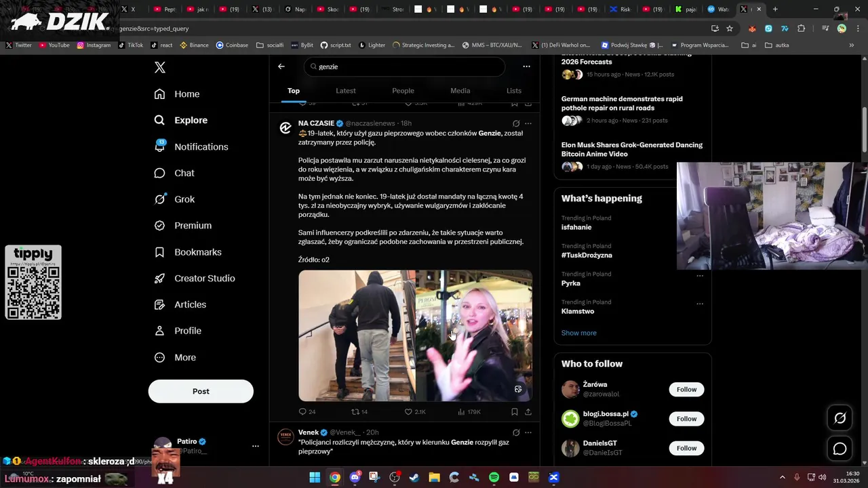Image resolution: width=868 pixels, height=488 pixels.
Task: Open Steam from the taskbar
Action: tap(414, 477)
